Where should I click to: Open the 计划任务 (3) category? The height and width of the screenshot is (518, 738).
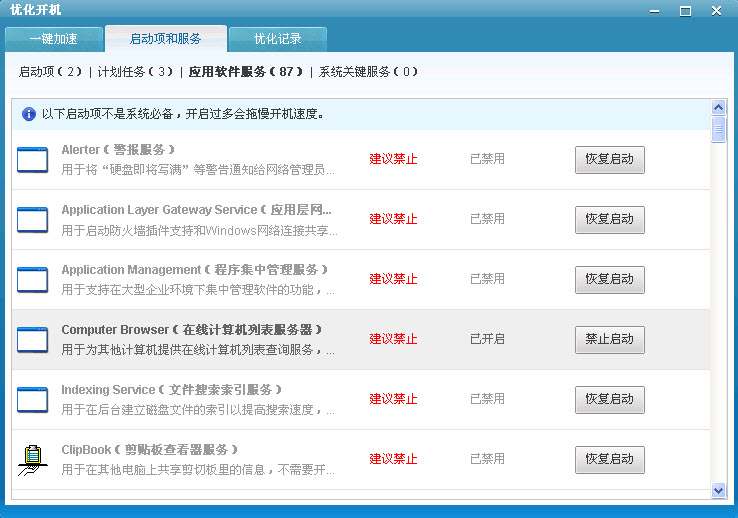click(x=135, y=72)
